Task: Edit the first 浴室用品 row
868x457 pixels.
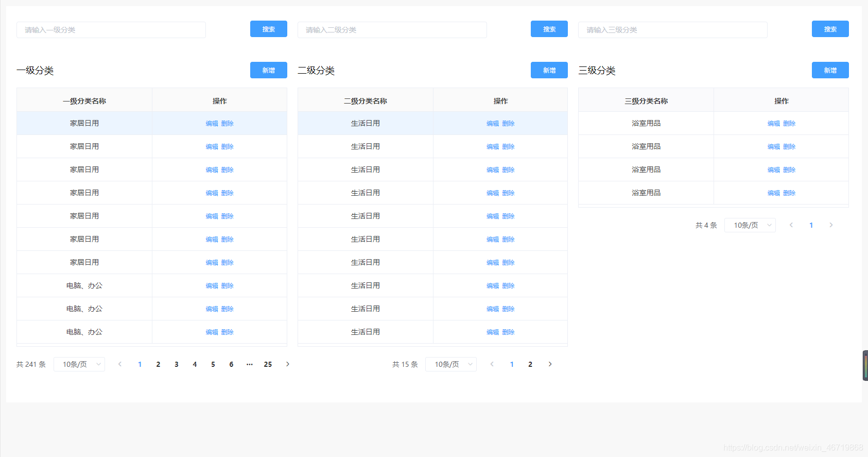Action: tap(774, 124)
